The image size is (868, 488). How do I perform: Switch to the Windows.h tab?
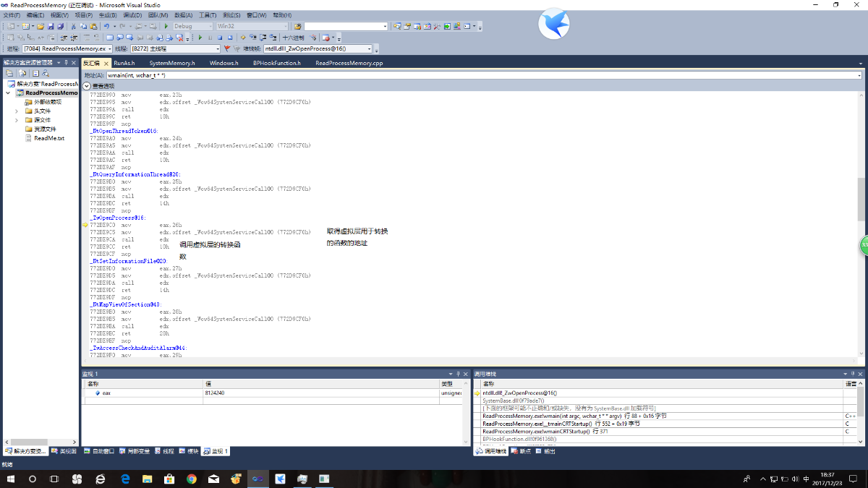pos(224,63)
